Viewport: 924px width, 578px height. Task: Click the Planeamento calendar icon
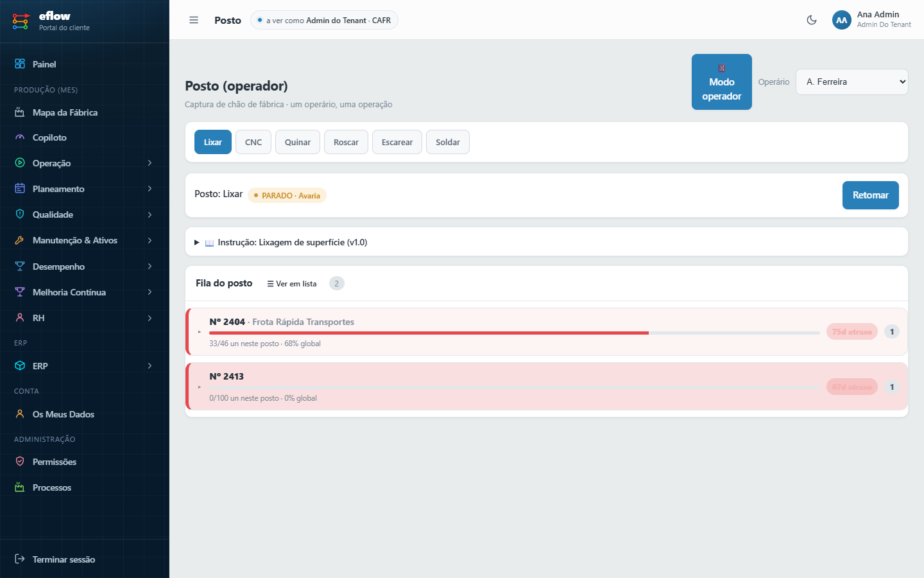pyautogui.click(x=20, y=189)
